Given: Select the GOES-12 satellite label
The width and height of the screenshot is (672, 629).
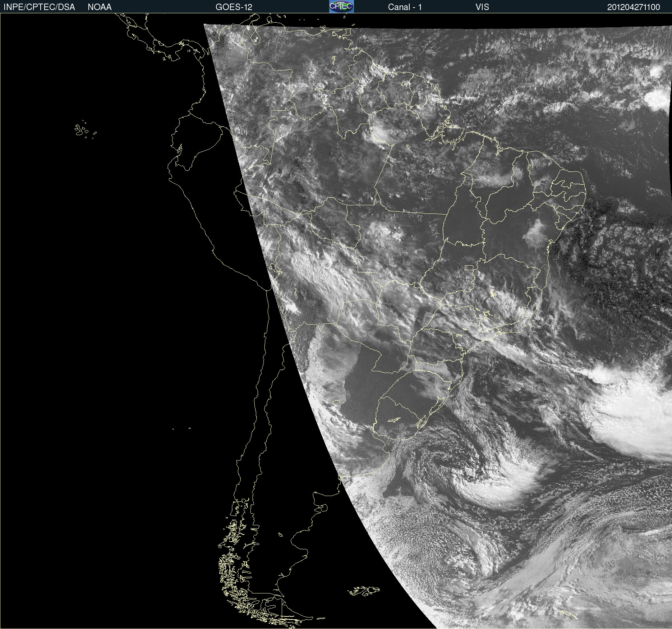Looking at the screenshot, I should 234,7.
